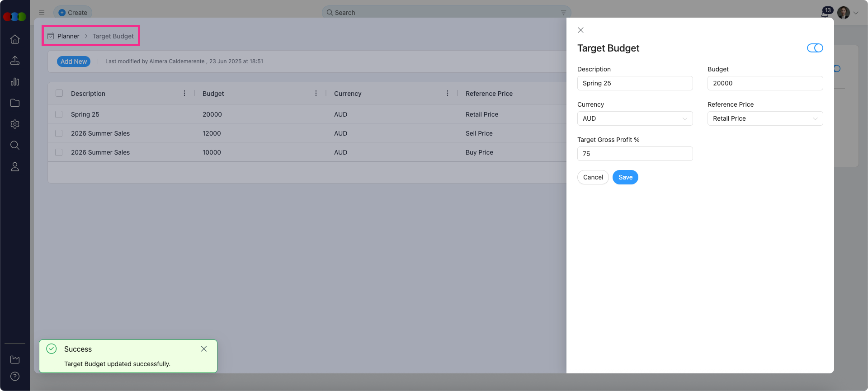The width and height of the screenshot is (868, 391).
Task: Go to Planner in the breadcrumb
Action: [x=68, y=36]
